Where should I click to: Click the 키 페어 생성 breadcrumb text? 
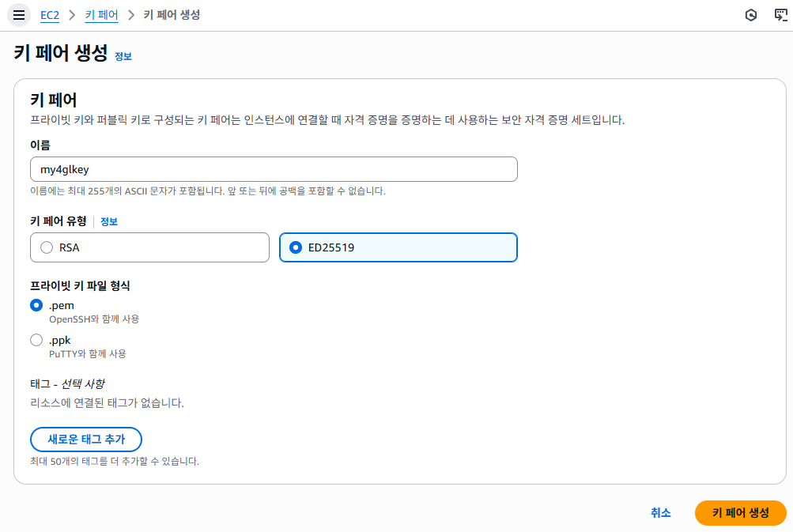(172, 15)
